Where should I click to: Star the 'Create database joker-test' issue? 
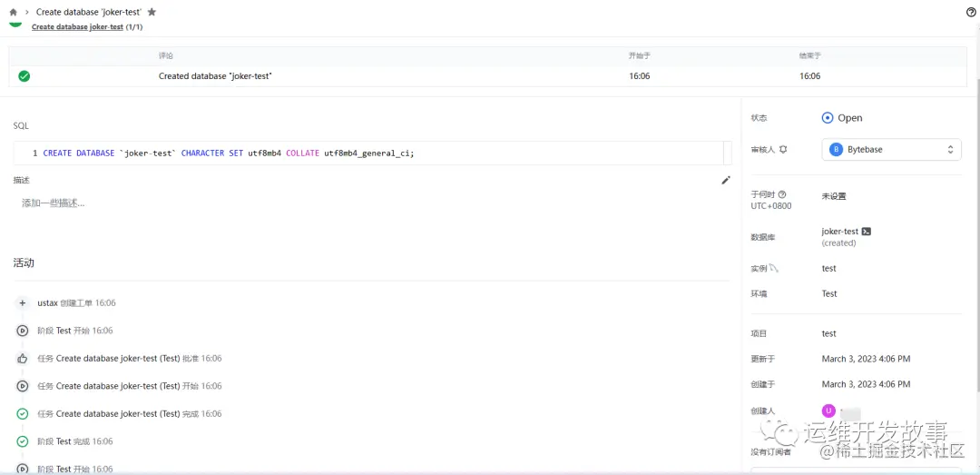tap(152, 12)
